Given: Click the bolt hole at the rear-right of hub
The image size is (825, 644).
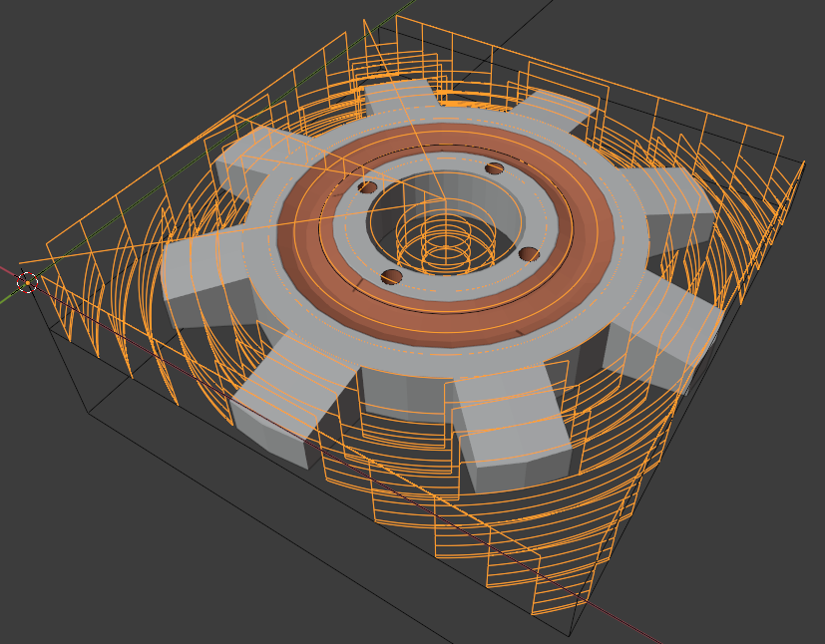Looking at the screenshot, I should [494, 167].
